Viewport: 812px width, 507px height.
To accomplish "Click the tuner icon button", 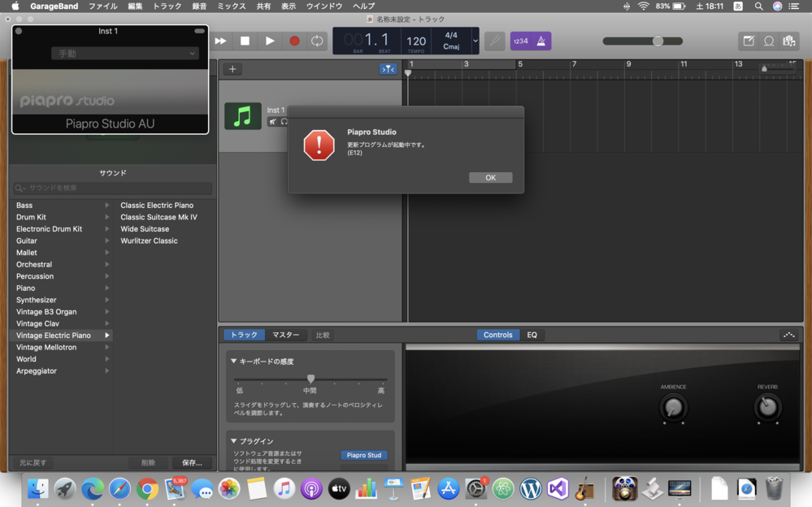I will (x=494, y=41).
